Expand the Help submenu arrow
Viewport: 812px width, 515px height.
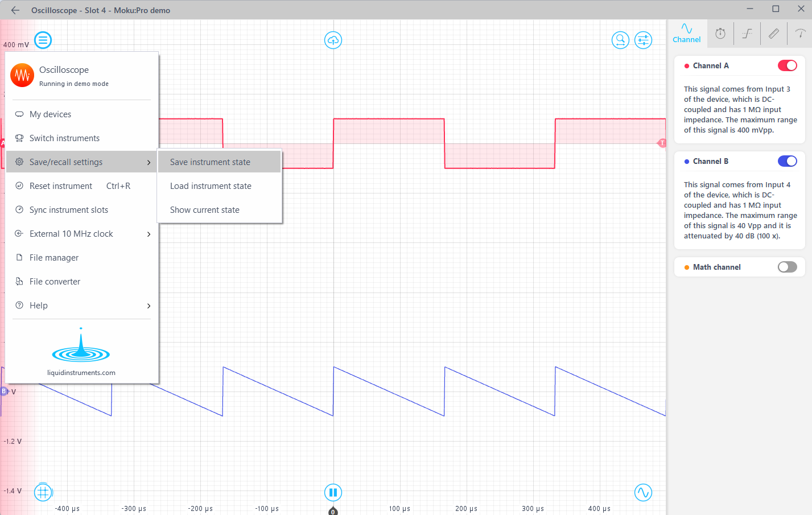(x=149, y=306)
